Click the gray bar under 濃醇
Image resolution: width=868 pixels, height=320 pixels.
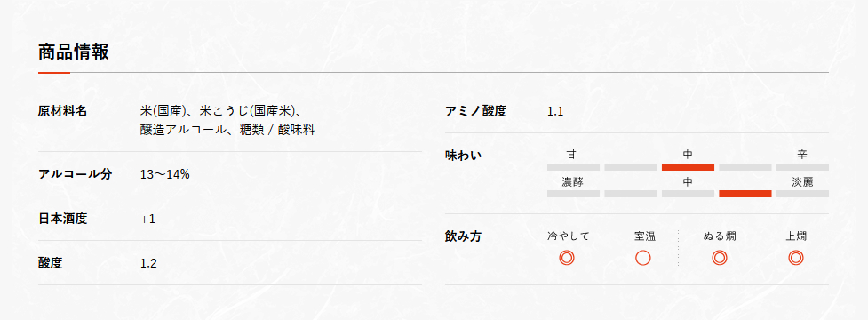pos(574,194)
